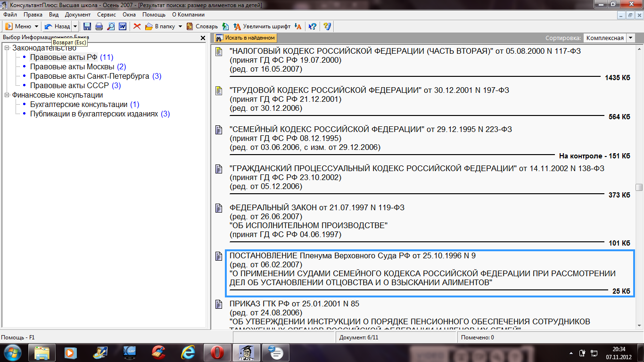
Task: Collapse the Законодательство tree node
Action: [7, 48]
